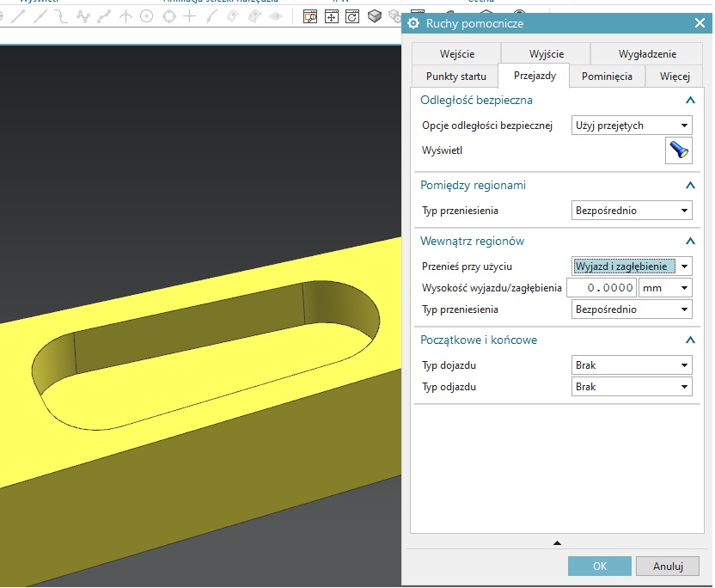Open the Więcej tab

[x=675, y=77]
